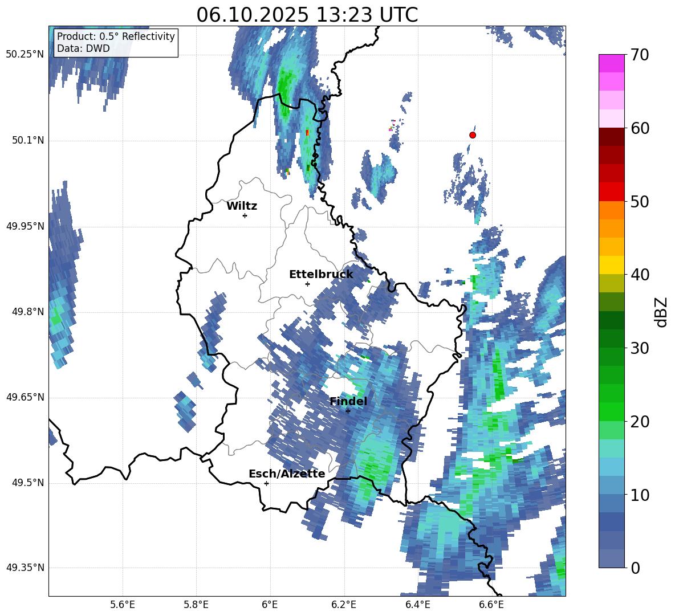This screenshot has width=675, height=616.
Task: Select the Findel map label
Action: (348, 401)
